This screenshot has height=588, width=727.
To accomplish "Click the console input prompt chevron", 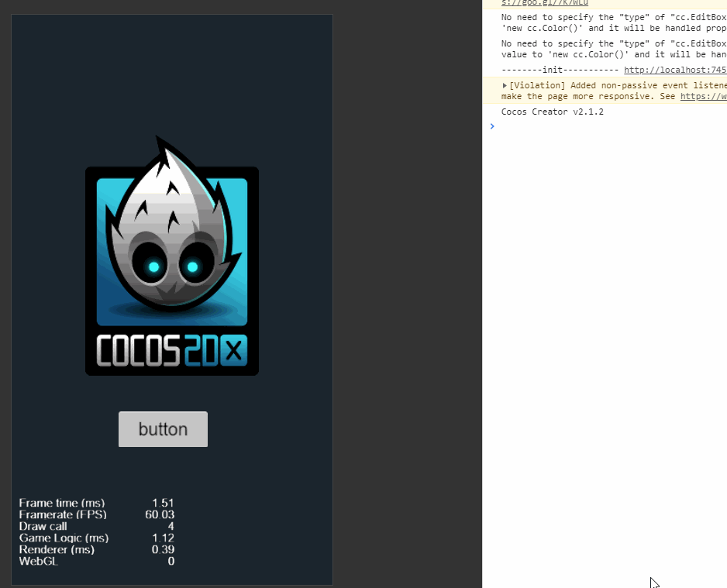I will 492,126.
